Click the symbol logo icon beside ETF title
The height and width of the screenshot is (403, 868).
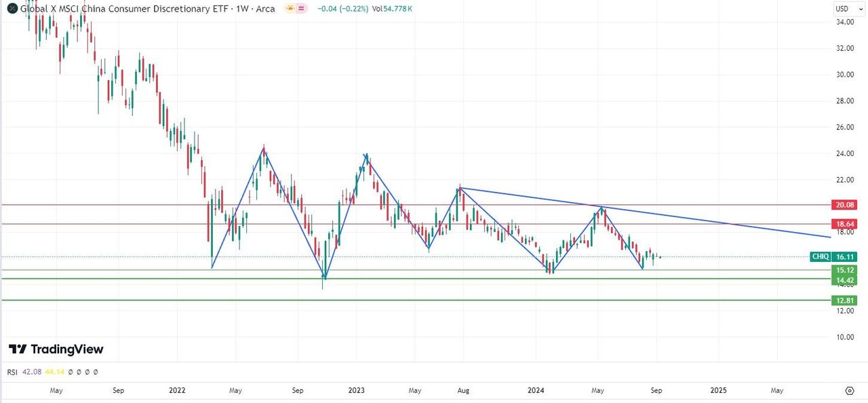click(x=12, y=9)
